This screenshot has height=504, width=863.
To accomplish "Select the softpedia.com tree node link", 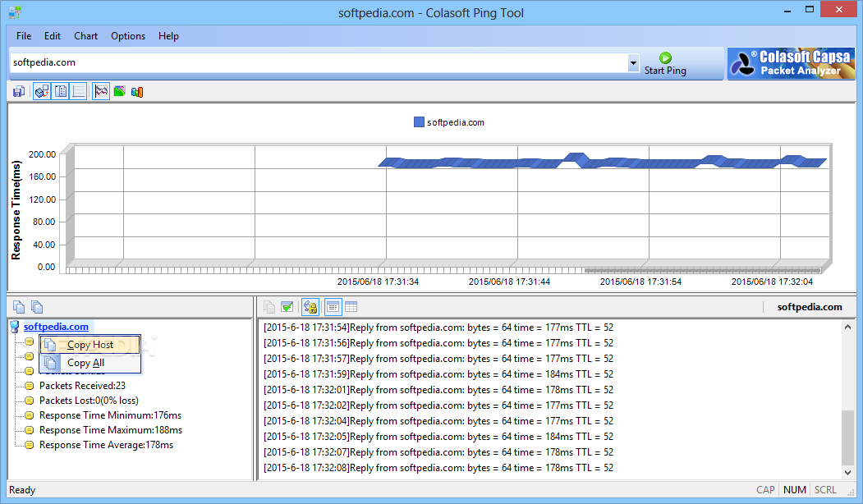I will (x=56, y=326).
